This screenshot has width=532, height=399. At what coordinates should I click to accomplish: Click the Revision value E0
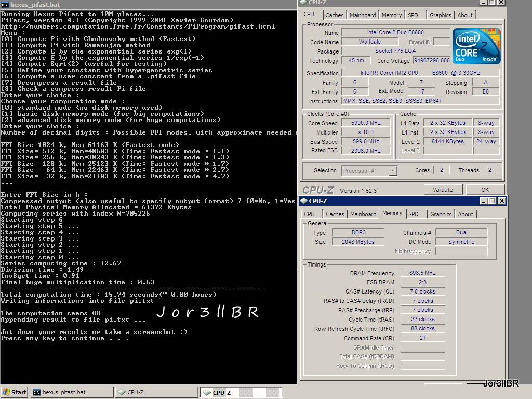(486, 91)
